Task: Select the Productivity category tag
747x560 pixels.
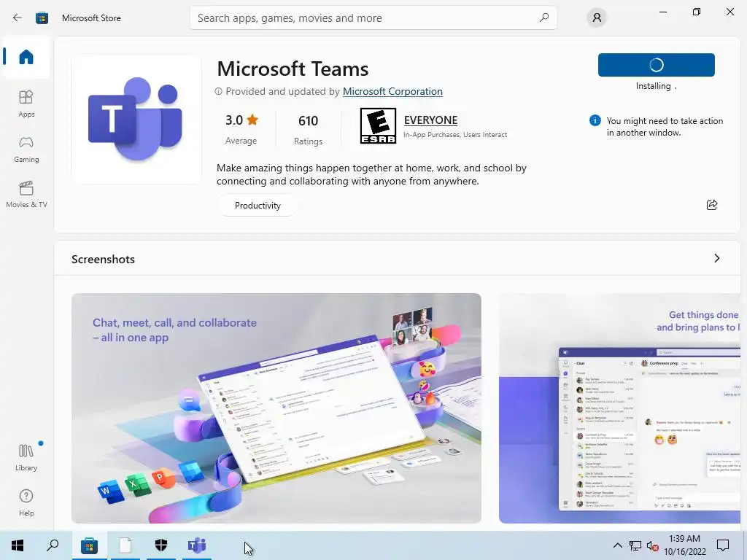Action: tap(258, 205)
